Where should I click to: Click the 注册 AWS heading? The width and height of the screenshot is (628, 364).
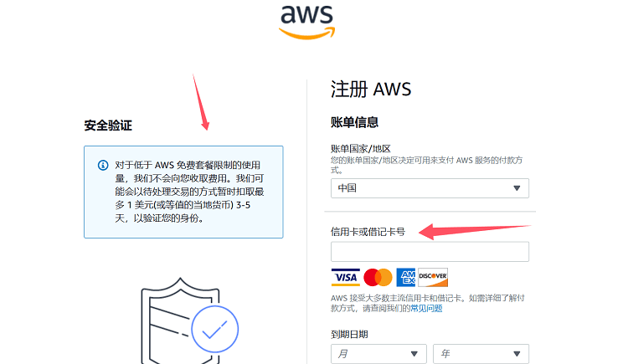(371, 89)
